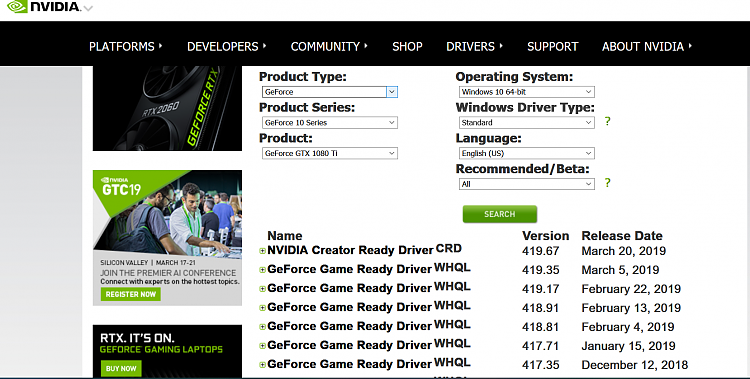Go to the SHOP page
This screenshot has height=379, width=750.
click(407, 46)
